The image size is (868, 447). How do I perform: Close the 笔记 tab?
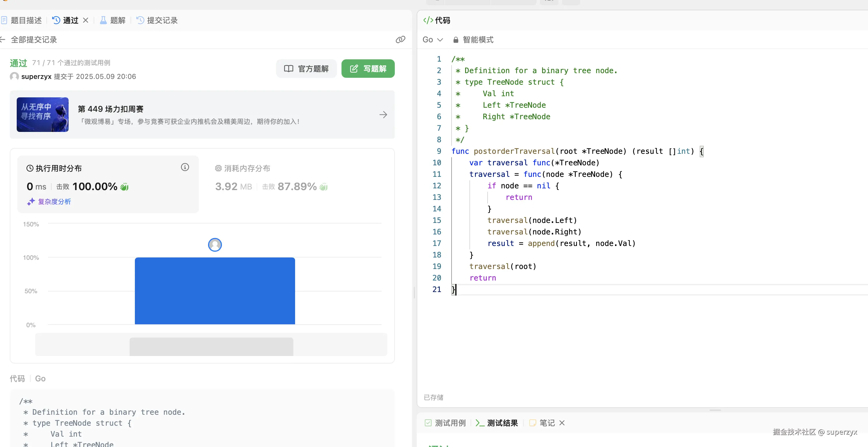562,423
